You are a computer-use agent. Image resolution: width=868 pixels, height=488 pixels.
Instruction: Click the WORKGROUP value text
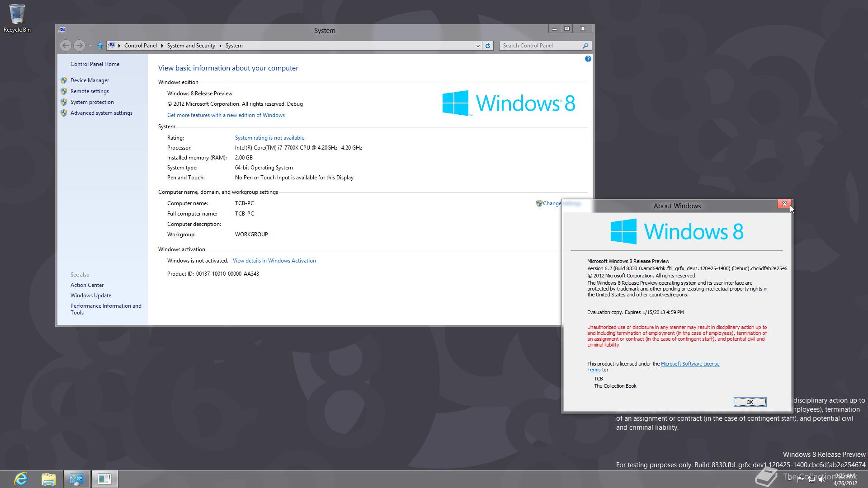coord(251,235)
